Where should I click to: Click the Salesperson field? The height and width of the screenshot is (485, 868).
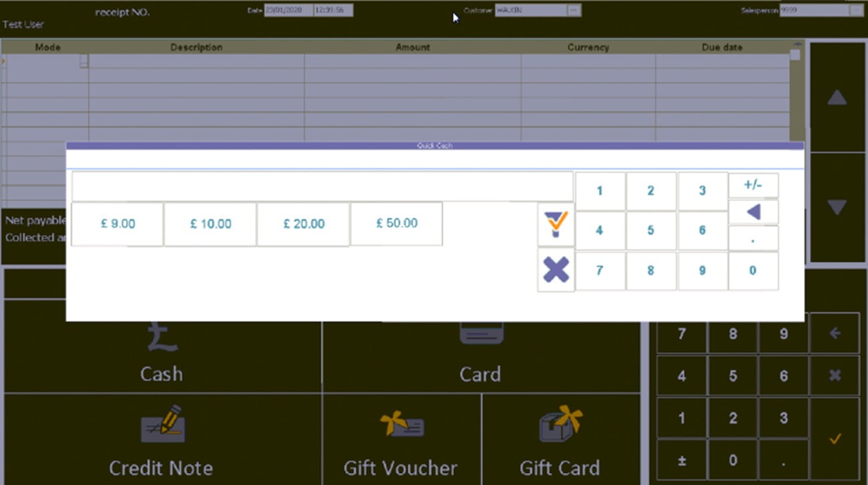[813, 11]
